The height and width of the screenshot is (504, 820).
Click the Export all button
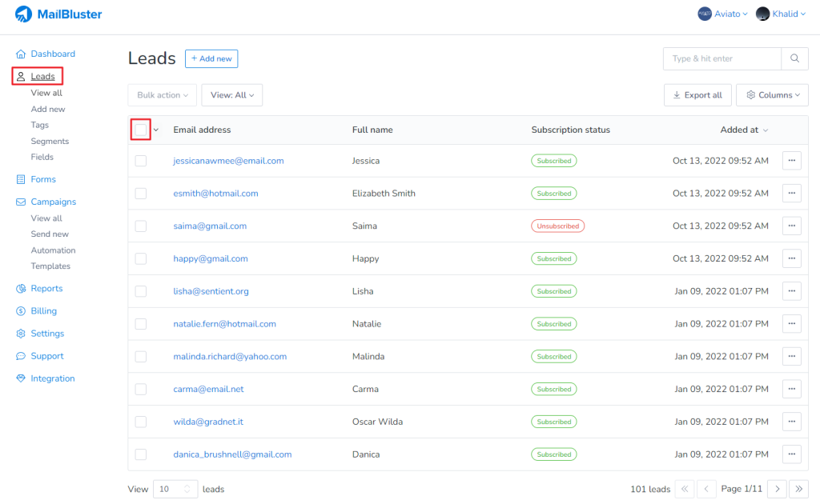697,94
